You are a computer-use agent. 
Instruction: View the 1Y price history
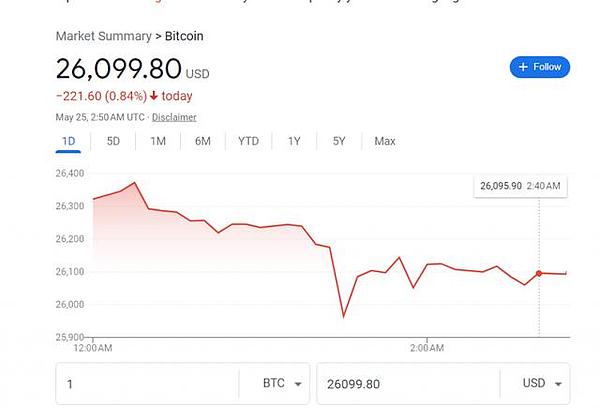(294, 141)
